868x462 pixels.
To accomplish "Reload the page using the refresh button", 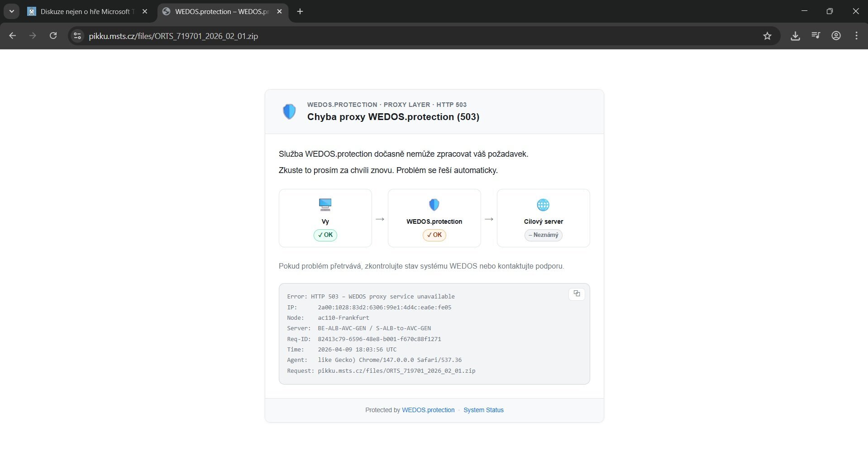I will pos(53,36).
